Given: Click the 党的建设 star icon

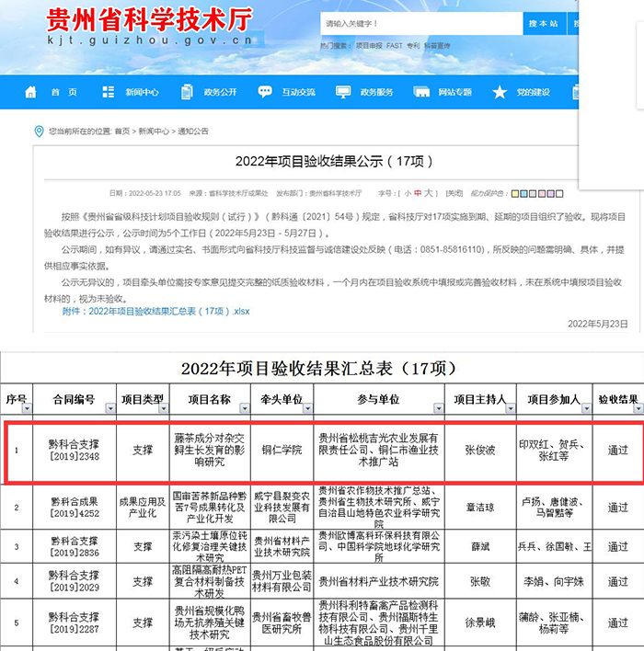Looking at the screenshot, I should coord(500,92).
